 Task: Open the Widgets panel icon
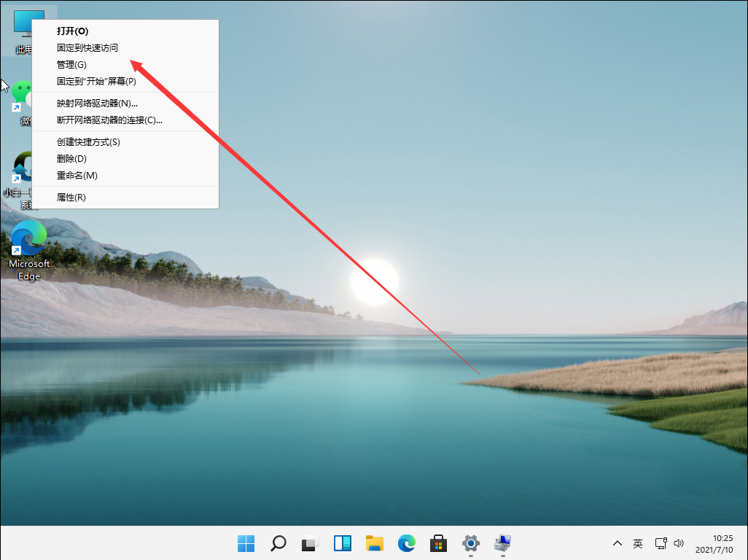click(x=343, y=543)
